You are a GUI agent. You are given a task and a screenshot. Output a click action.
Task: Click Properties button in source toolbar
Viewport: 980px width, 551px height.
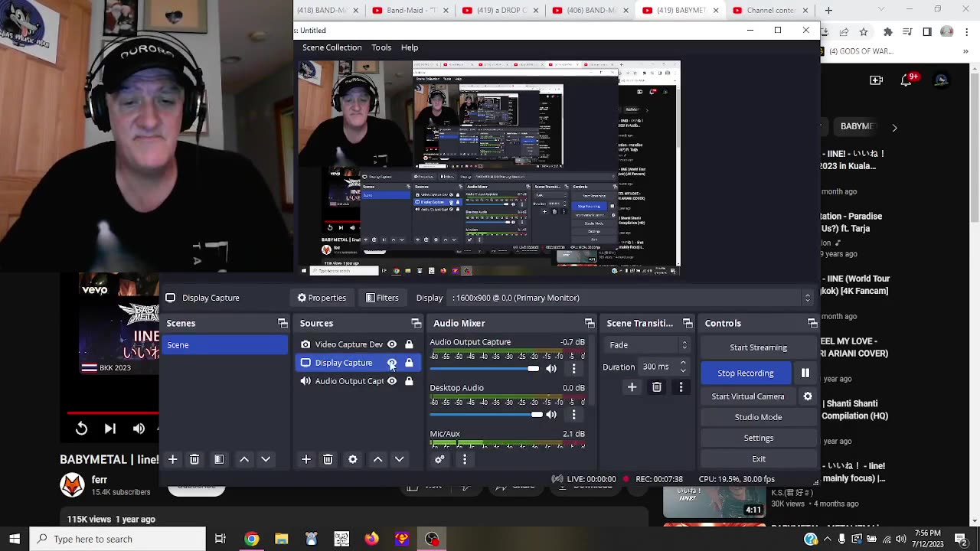(322, 298)
